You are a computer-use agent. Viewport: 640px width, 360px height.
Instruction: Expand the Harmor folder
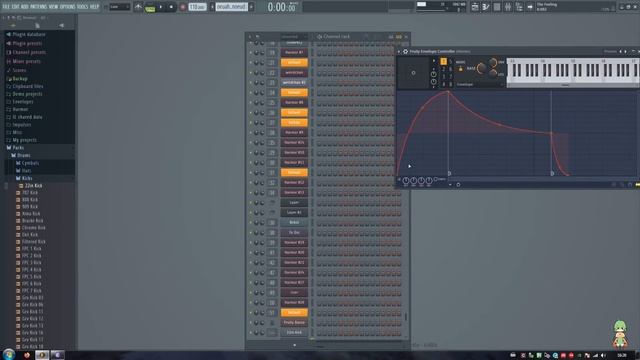pyautogui.click(x=20, y=109)
